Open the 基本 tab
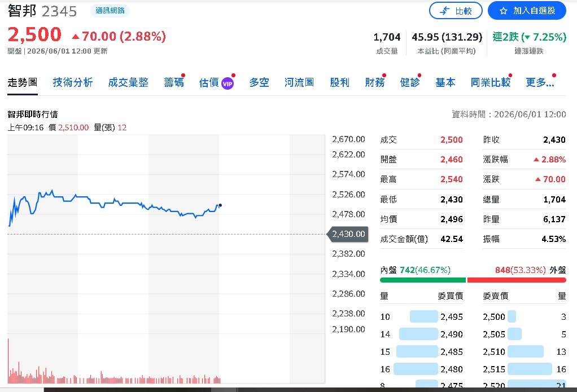Screen dimensions: 577x392 click(x=445, y=82)
